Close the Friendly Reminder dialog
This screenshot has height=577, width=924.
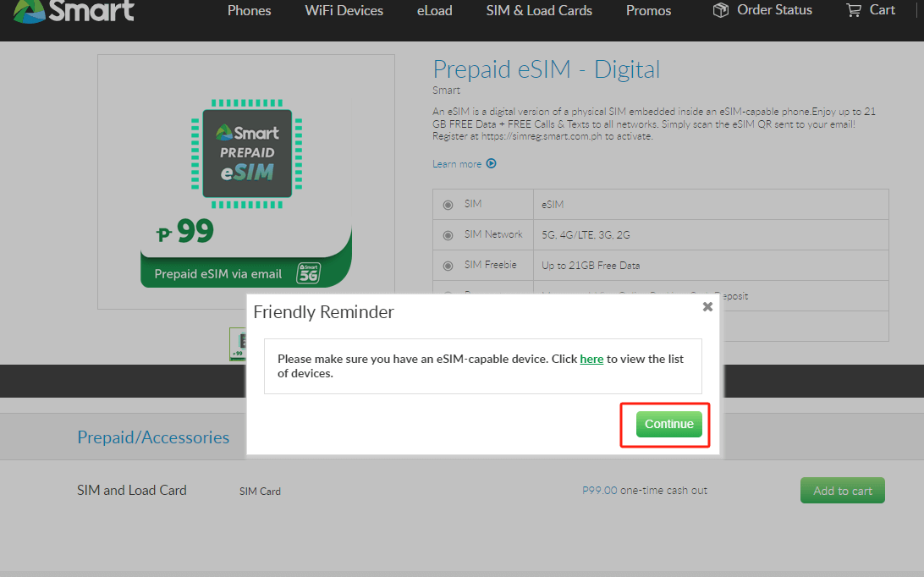[x=707, y=306]
